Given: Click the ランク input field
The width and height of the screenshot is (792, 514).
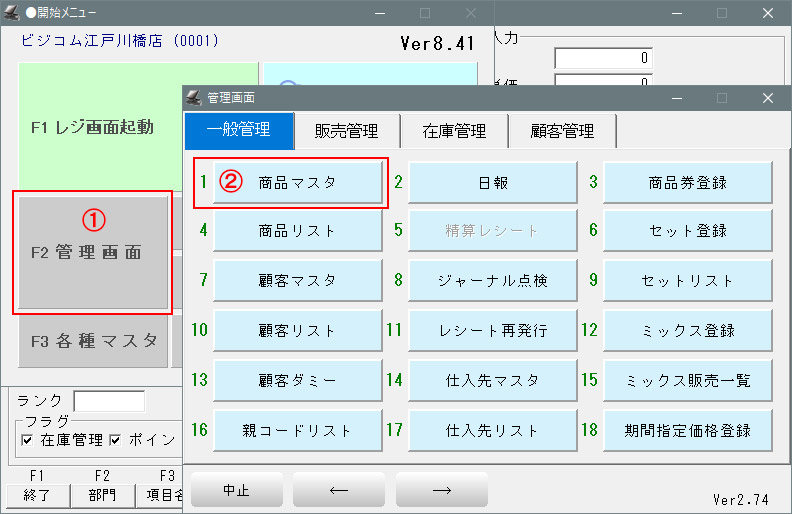Looking at the screenshot, I should tap(109, 400).
